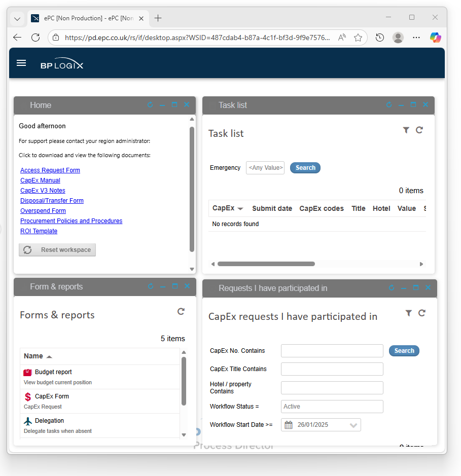Click the Task list horizontal scrollbar
461x476 pixels.
pos(266,264)
